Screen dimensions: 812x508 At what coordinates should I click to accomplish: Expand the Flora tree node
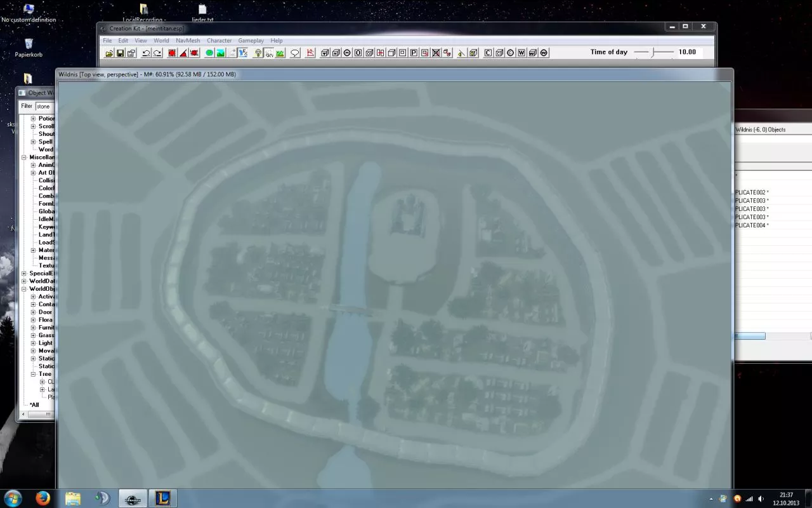tap(33, 320)
